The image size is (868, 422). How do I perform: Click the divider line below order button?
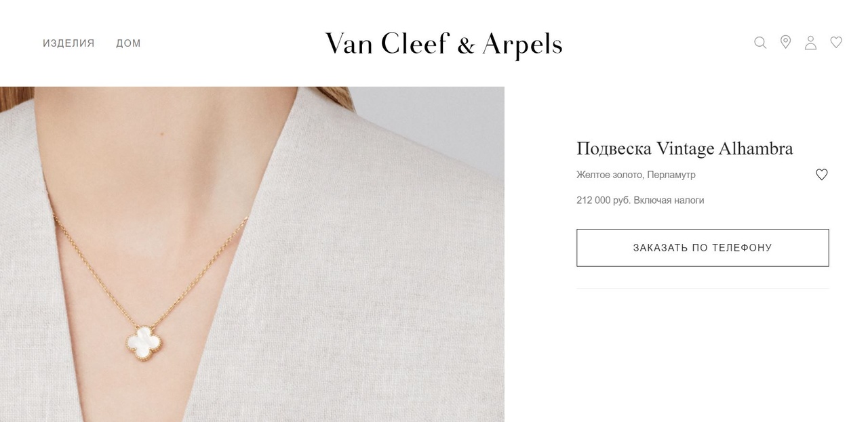click(x=703, y=289)
